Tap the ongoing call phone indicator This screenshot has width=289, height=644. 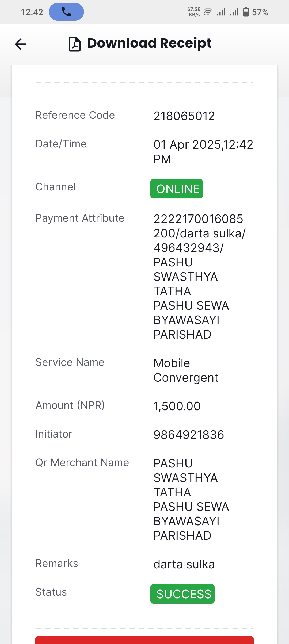click(x=66, y=12)
